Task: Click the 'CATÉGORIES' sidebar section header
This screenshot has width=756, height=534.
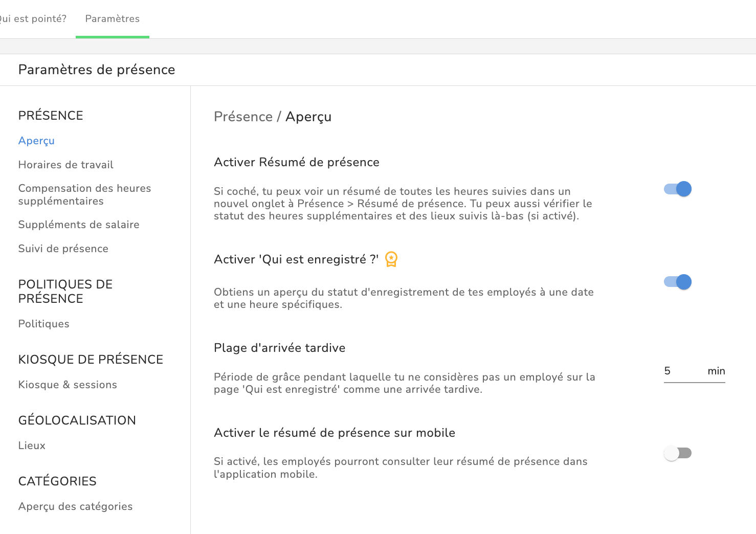Action: tap(57, 481)
